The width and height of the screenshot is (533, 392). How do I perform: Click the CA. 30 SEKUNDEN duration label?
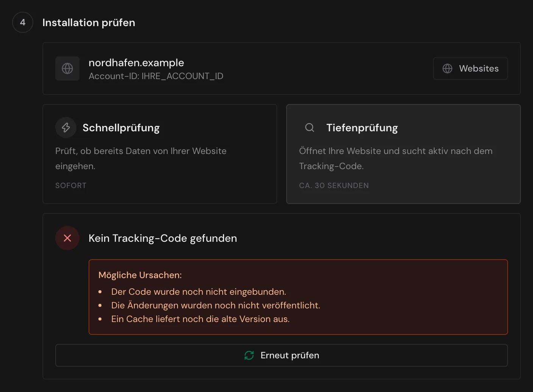(x=334, y=185)
